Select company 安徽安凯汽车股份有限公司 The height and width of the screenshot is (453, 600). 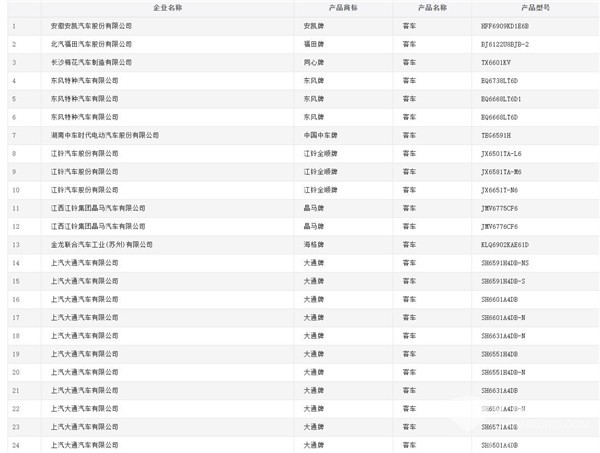click(x=91, y=25)
